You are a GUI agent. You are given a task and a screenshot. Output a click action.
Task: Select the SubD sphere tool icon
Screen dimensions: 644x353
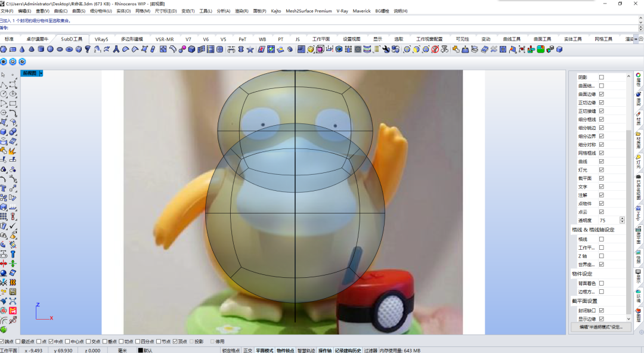[x=51, y=49]
